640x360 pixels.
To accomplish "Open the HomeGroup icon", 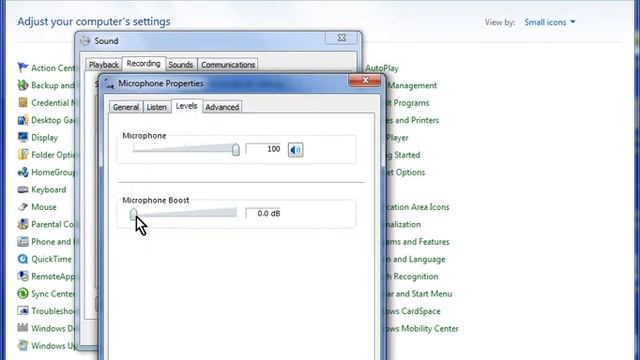I will pyautogui.click(x=23, y=172).
